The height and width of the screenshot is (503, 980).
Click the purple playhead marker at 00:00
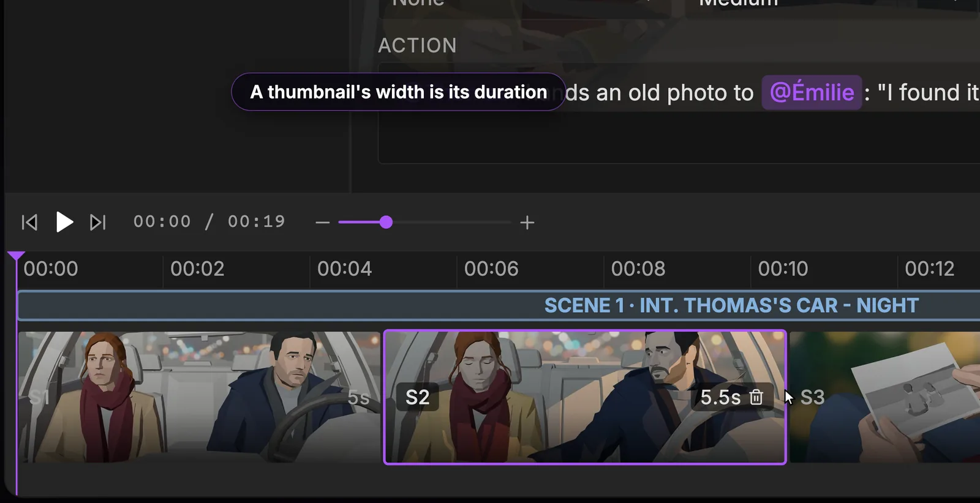pyautogui.click(x=17, y=256)
